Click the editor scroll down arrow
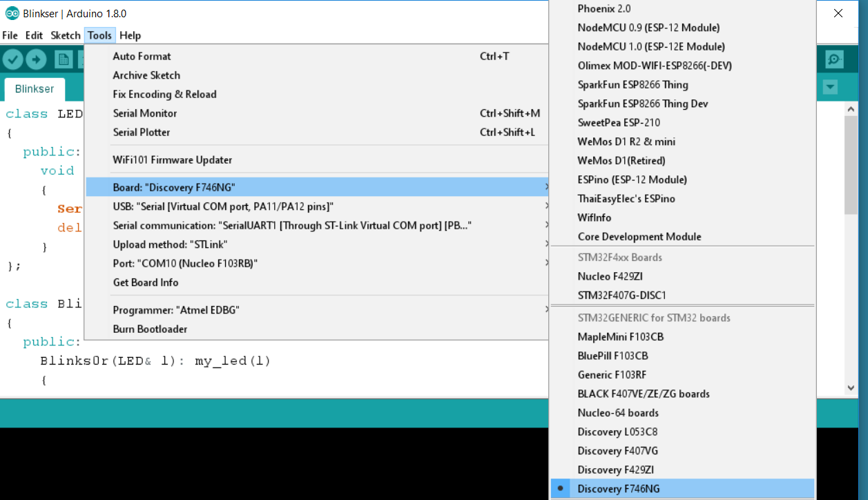 pos(851,388)
